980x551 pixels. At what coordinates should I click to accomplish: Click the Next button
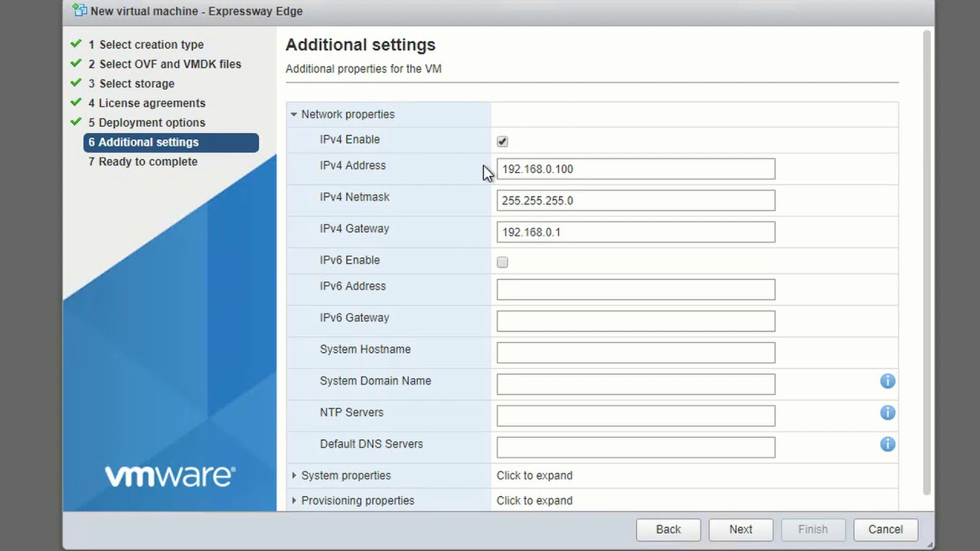740,530
